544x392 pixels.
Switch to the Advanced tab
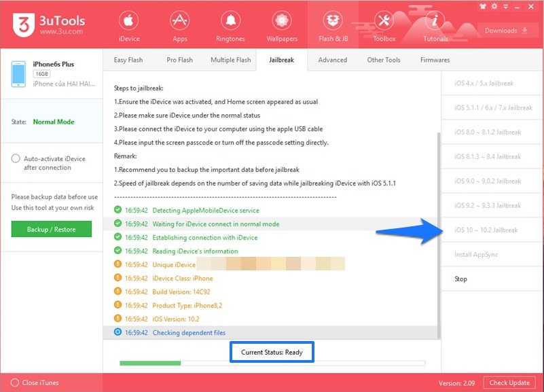pyautogui.click(x=332, y=60)
